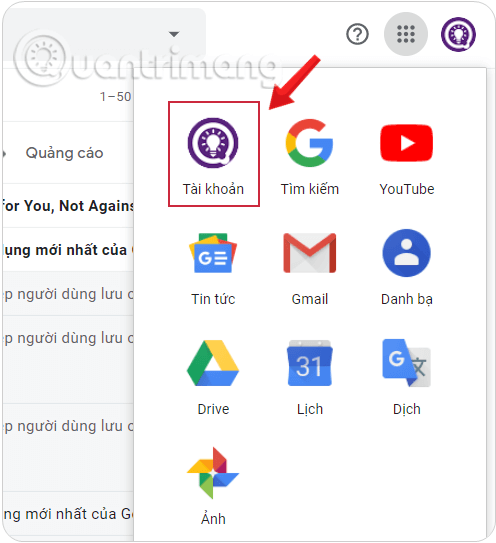496x543 pixels.
Task: Open Danh bạ contacts app
Action: tap(407, 268)
